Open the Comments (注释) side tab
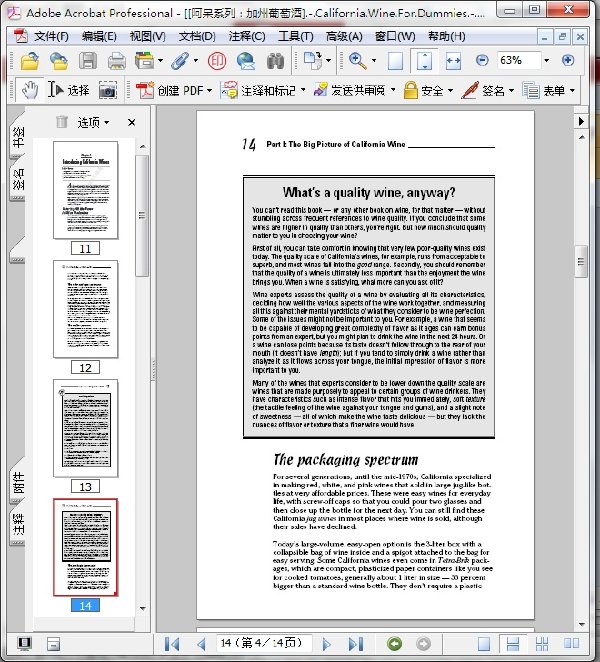600x662 pixels. pyautogui.click(x=17, y=524)
